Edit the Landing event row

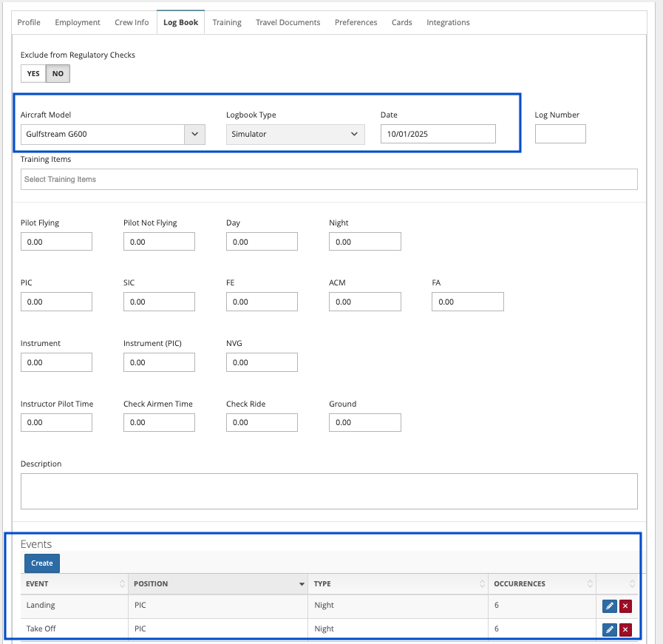point(609,606)
